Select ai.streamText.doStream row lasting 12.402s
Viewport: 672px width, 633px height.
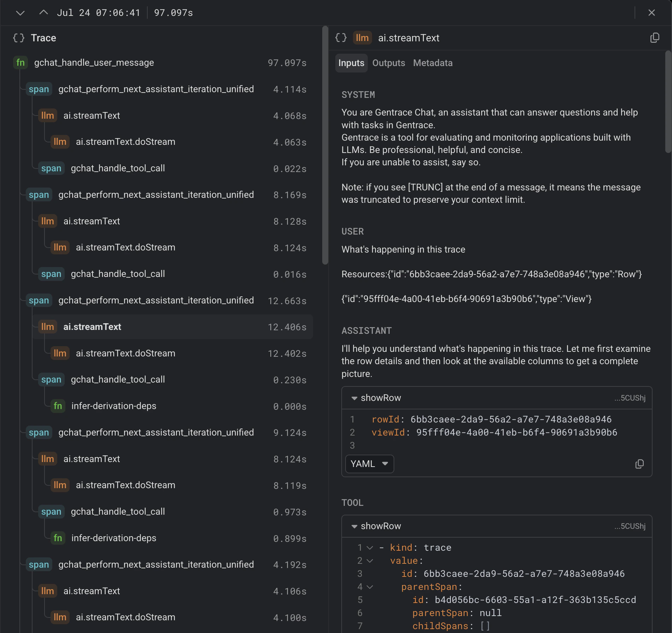(x=179, y=353)
